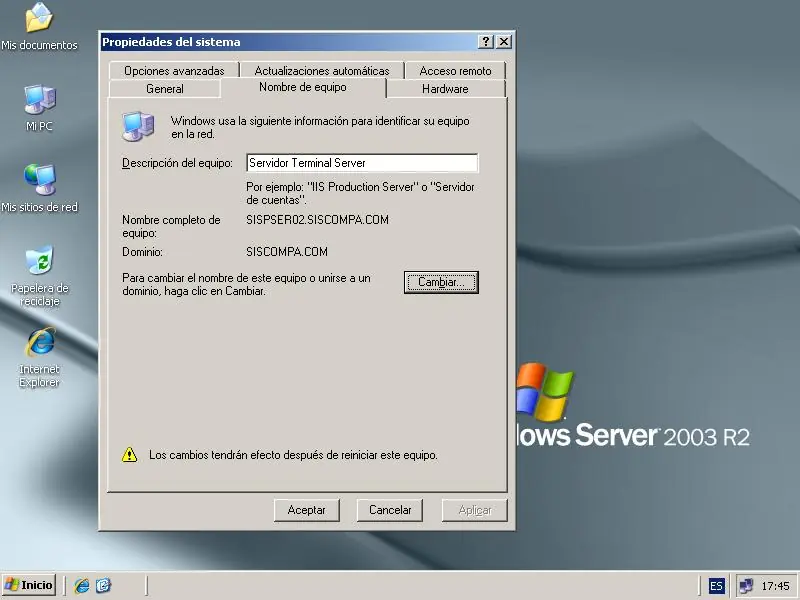Click the Cambiar... button
This screenshot has height=600, width=800.
(441, 282)
